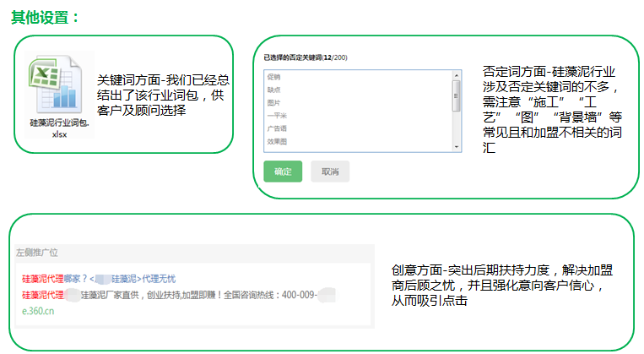This screenshot has height=354, width=644.
Task: Click the 硅藻泥行业词包.xlsx file name label
Action: [x=58, y=128]
